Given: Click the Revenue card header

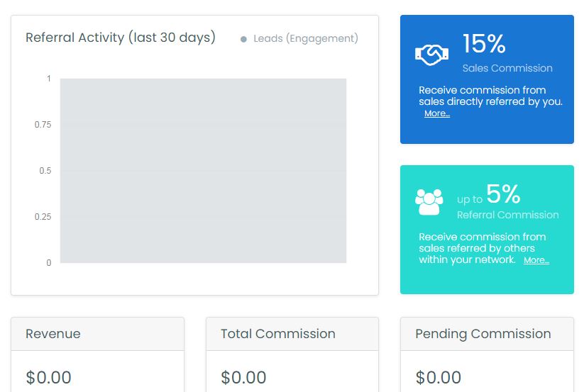Looking at the screenshot, I should click(53, 334).
